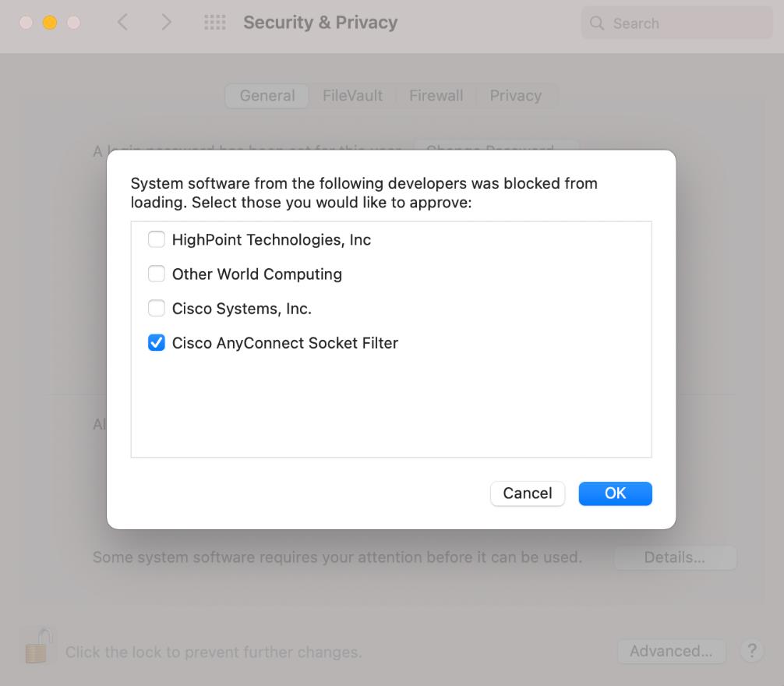Image resolution: width=784 pixels, height=686 pixels.
Task: Click the show-all grid icon
Action: click(214, 23)
